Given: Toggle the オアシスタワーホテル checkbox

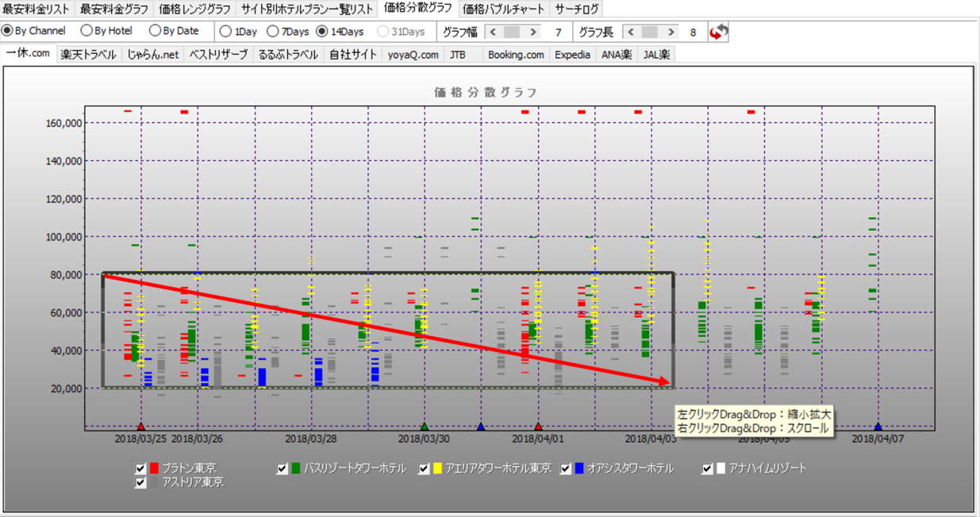Looking at the screenshot, I should click(566, 469).
